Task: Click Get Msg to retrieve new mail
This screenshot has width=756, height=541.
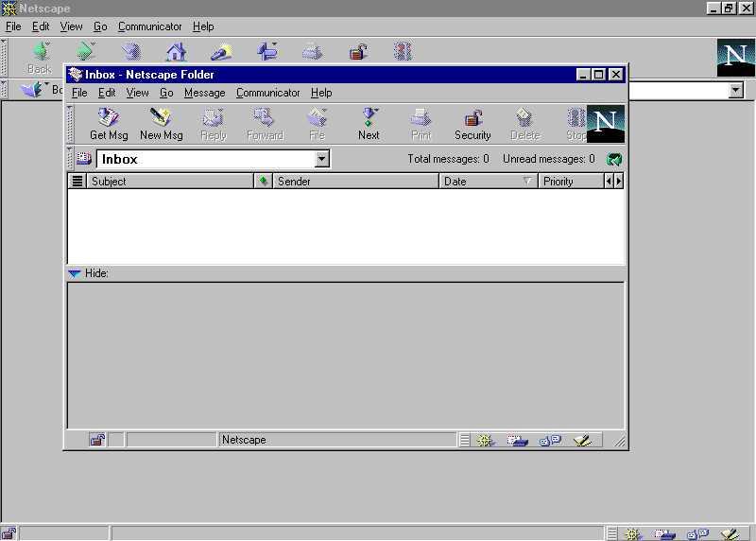Action: pyautogui.click(x=109, y=124)
